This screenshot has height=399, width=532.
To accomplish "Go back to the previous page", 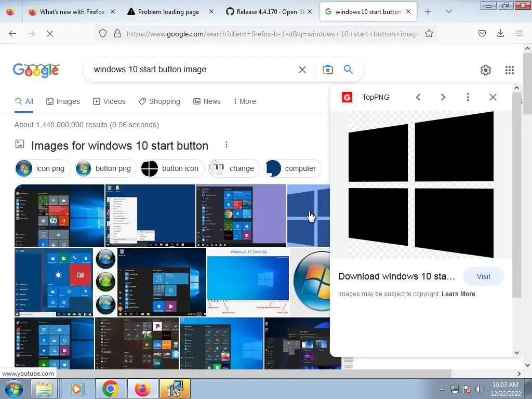I will [x=12, y=34].
